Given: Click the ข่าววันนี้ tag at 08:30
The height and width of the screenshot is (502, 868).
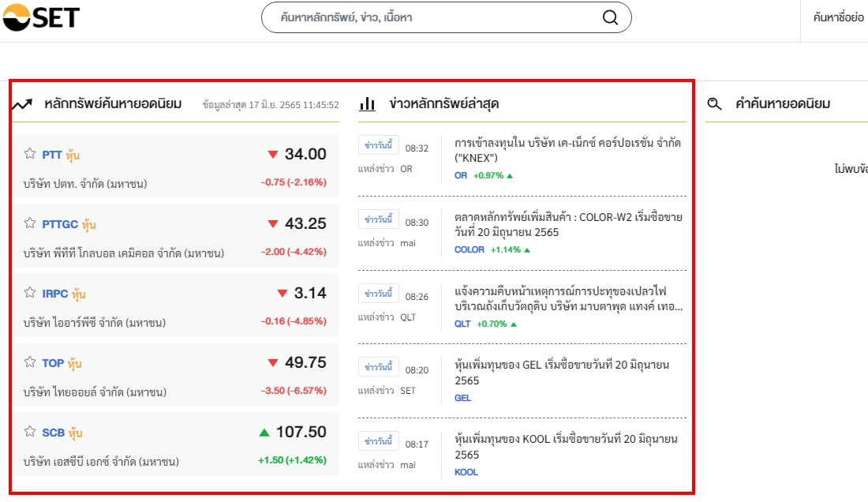Looking at the screenshot, I should [378, 219].
